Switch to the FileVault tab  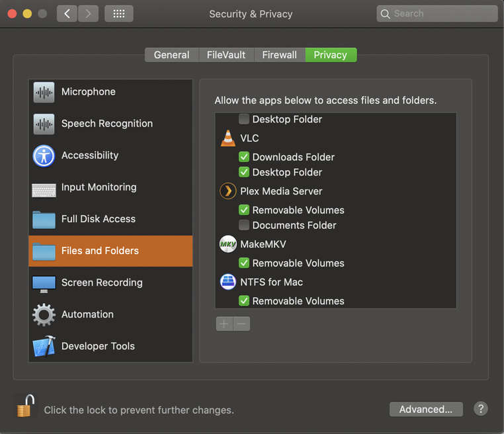click(x=226, y=55)
